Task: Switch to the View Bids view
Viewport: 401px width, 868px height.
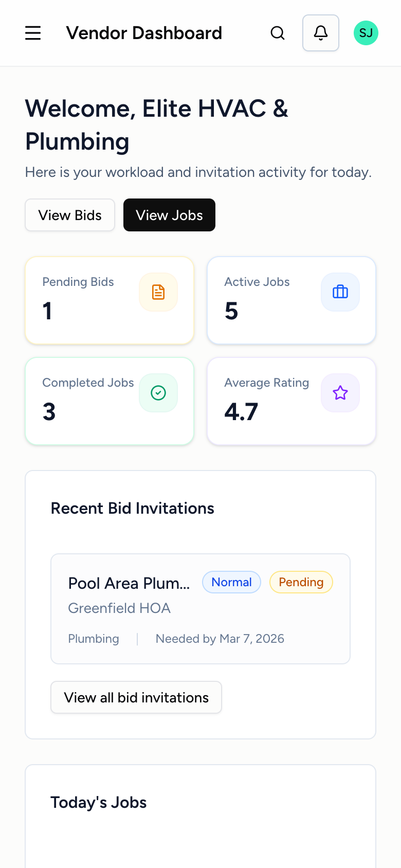Action: (69, 215)
